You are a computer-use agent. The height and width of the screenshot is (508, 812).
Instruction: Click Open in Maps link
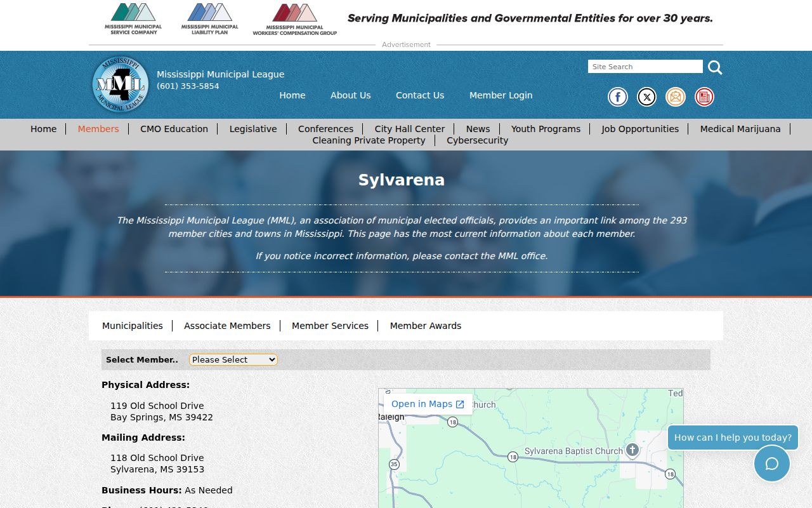point(428,404)
